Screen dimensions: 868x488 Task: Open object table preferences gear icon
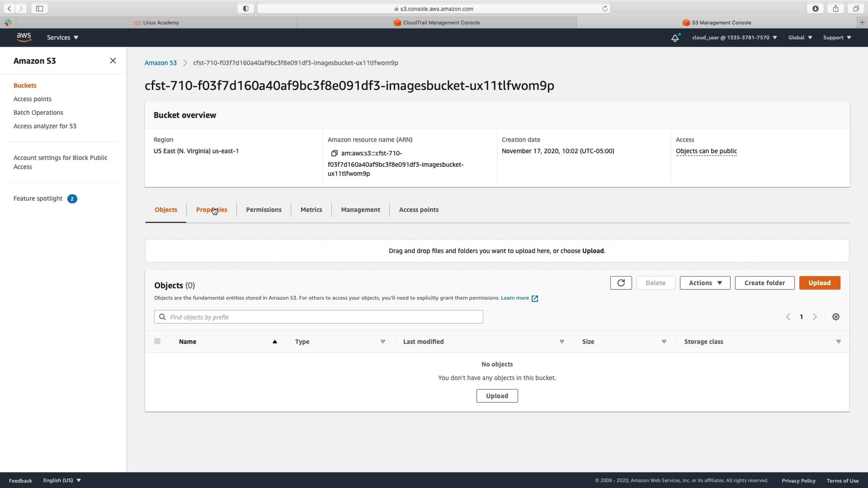pos(836,317)
